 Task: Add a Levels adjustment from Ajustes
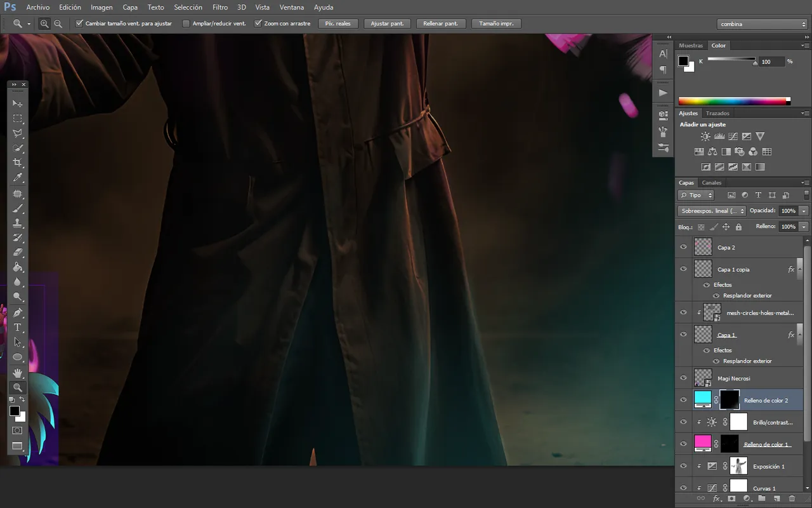tap(719, 137)
